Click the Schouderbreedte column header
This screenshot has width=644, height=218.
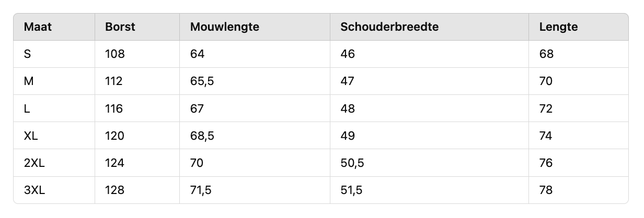point(389,27)
